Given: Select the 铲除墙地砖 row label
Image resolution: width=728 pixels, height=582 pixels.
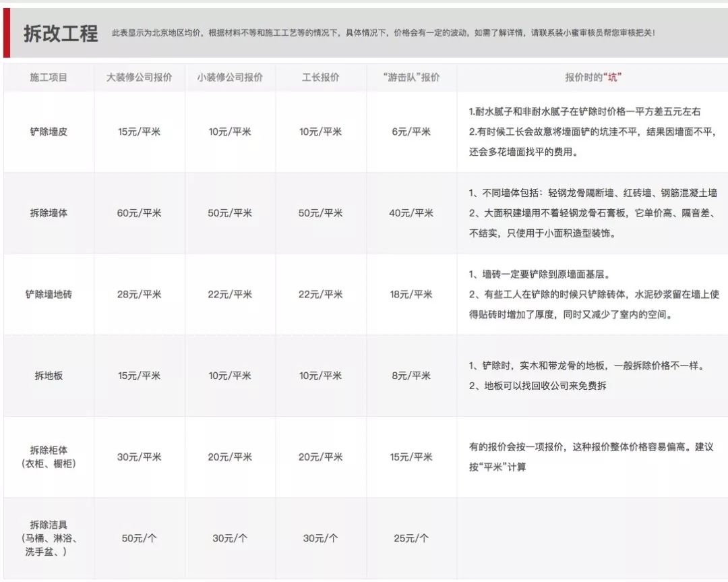Looking at the screenshot, I should point(47,294).
